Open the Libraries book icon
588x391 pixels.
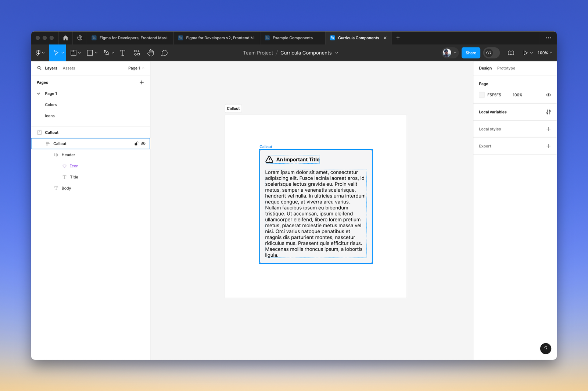[x=511, y=53]
